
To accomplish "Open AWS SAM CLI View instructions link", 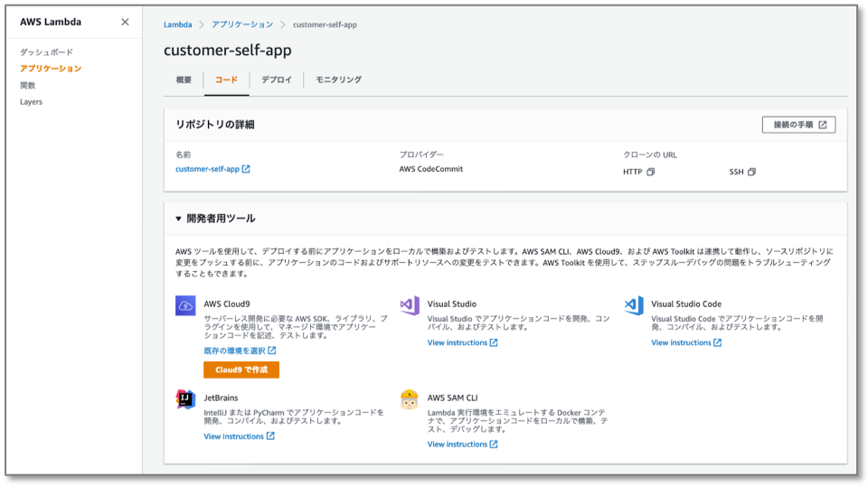I will (x=462, y=445).
